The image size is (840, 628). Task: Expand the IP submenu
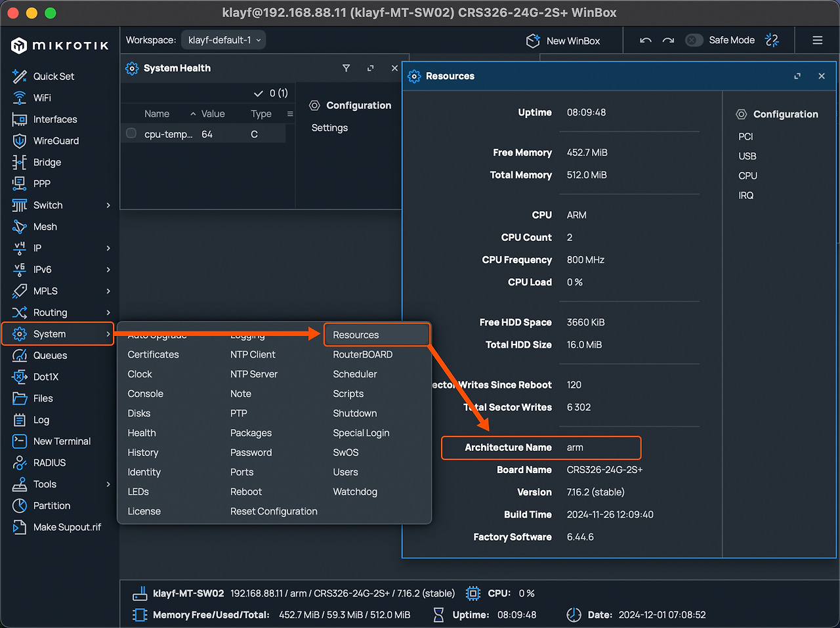pyautogui.click(x=108, y=248)
